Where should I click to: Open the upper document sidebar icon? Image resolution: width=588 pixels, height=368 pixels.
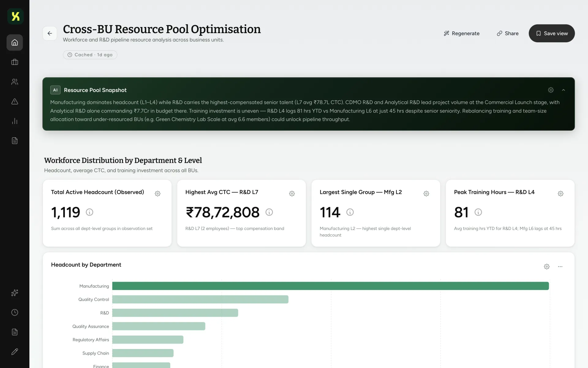click(15, 141)
